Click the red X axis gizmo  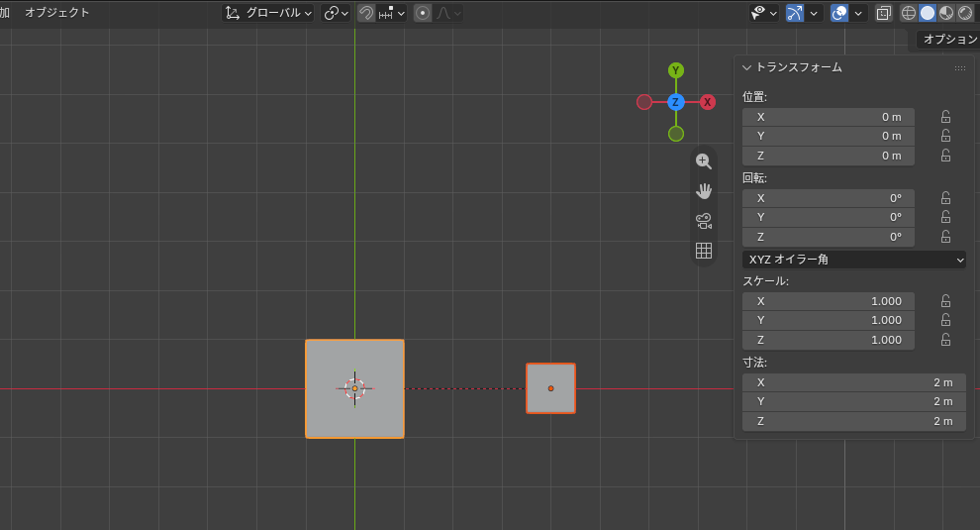tap(708, 102)
